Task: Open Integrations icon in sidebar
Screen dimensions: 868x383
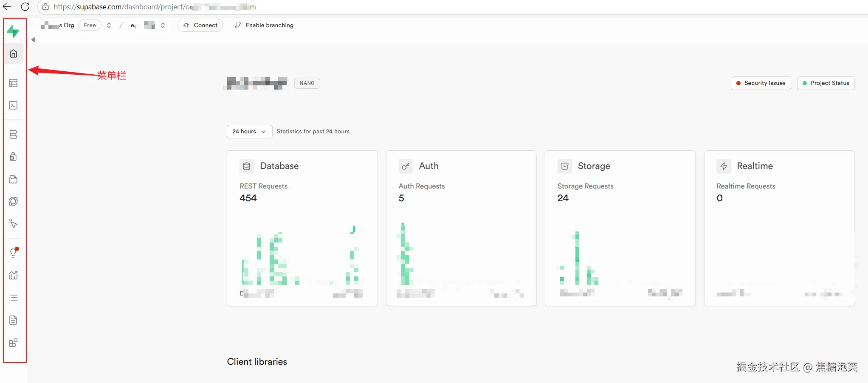Action: click(x=13, y=343)
